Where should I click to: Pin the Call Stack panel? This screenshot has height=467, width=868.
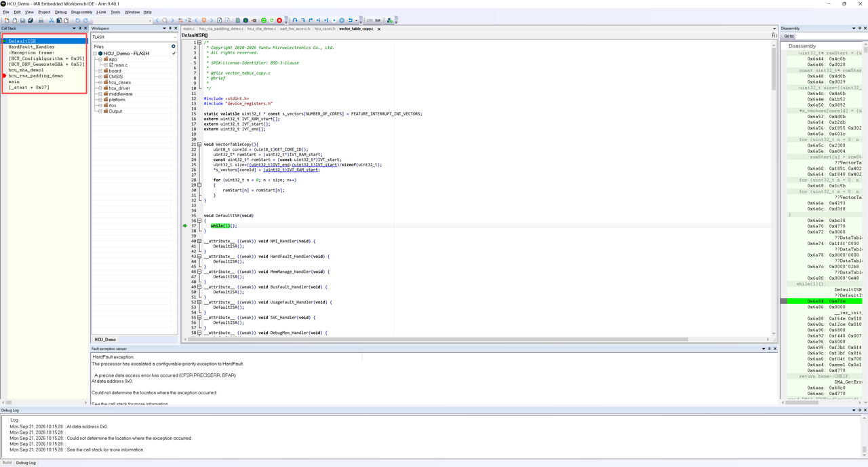coord(80,29)
